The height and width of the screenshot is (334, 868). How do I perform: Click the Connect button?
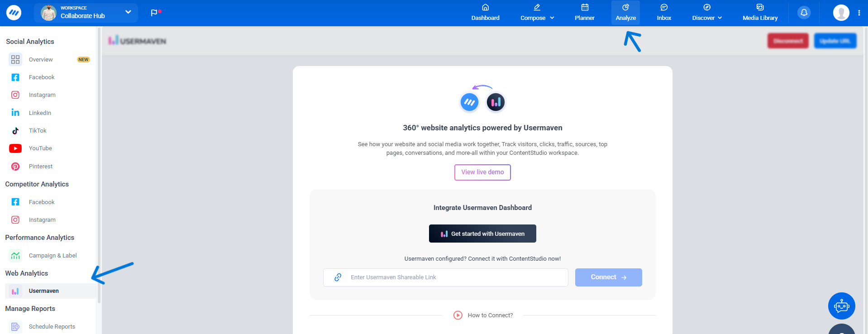(608, 277)
